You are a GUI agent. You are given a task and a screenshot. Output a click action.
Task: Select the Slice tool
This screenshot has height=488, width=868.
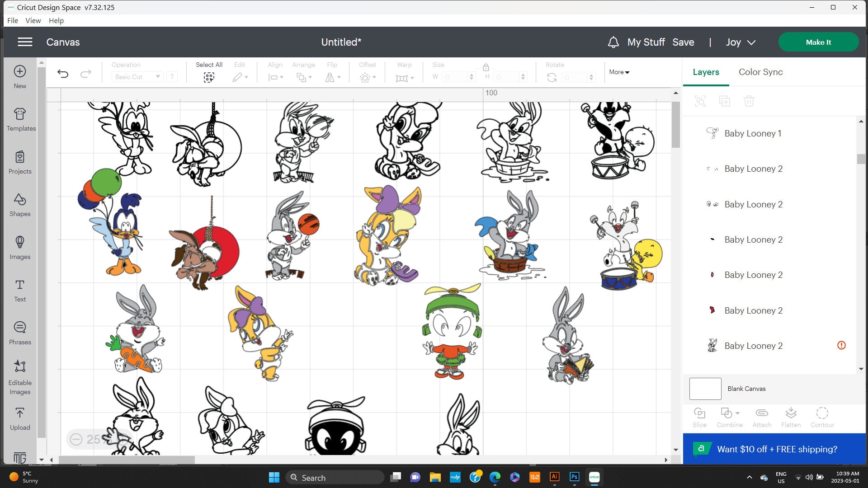tap(699, 416)
